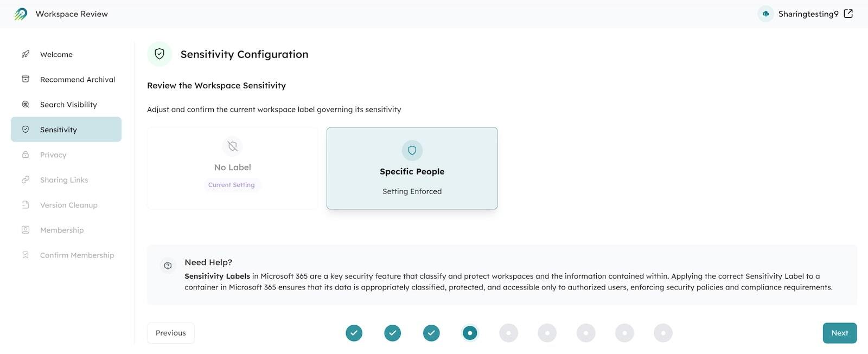Click the Sharingtesting9 SharePoint site avatar
868x354 pixels.
coord(765,14)
